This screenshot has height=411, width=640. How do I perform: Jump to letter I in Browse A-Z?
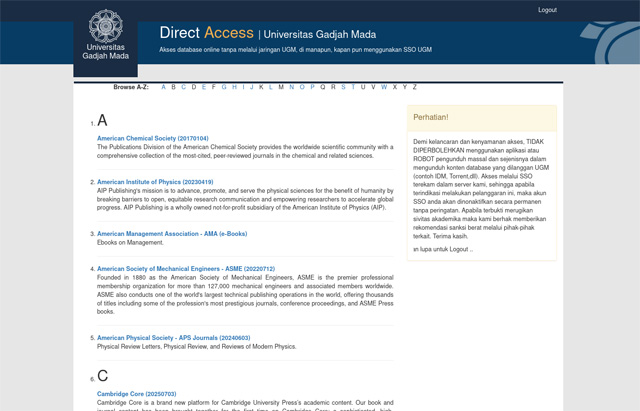tap(243, 87)
